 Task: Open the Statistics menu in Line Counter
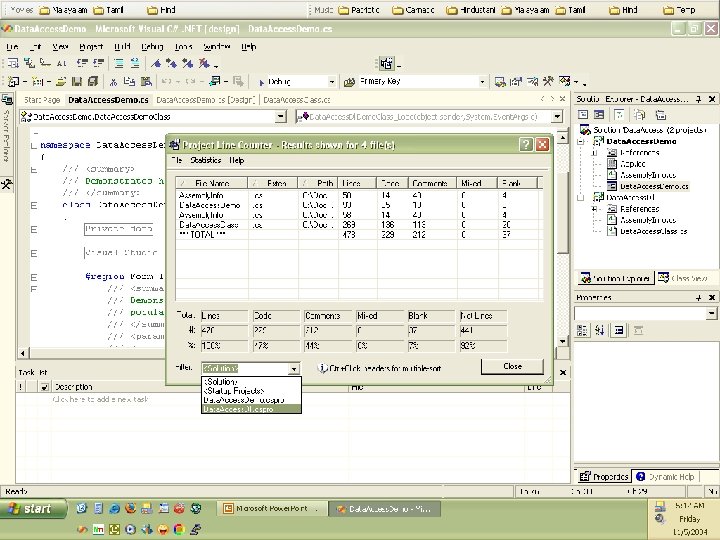tap(206, 160)
